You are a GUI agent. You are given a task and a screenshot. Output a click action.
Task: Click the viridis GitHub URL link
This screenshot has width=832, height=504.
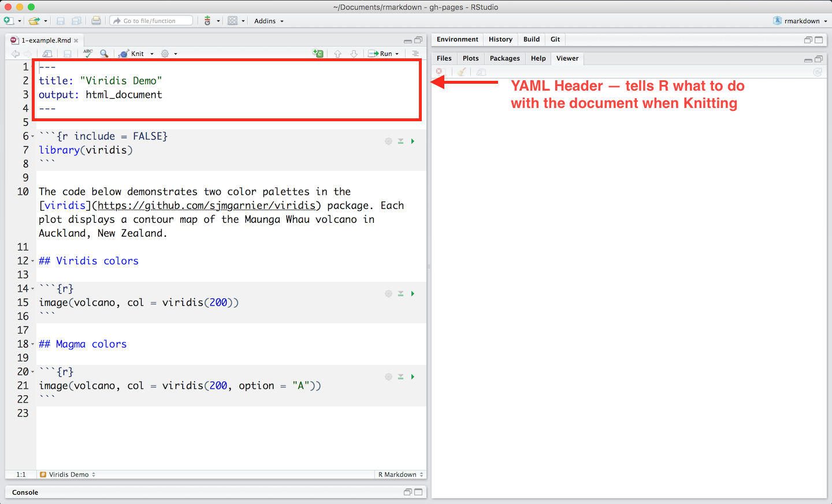pos(206,206)
